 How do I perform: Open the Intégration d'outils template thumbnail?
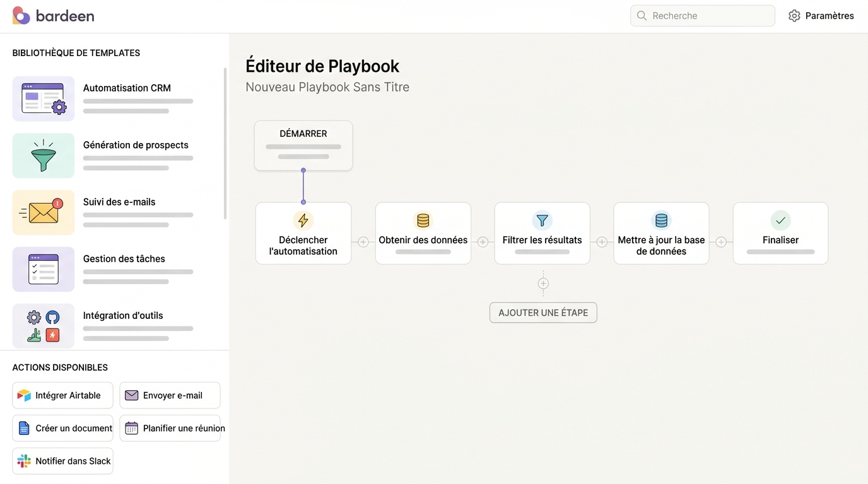pyautogui.click(x=44, y=326)
